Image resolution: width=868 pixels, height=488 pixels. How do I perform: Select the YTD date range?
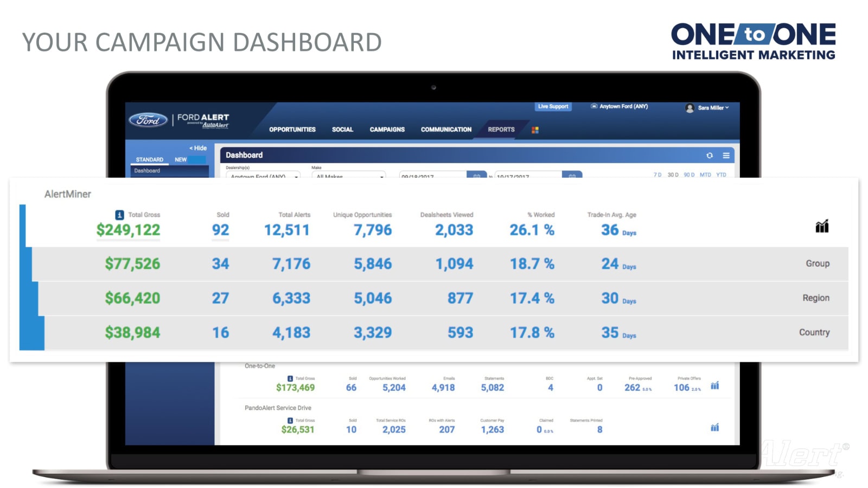[x=721, y=175]
